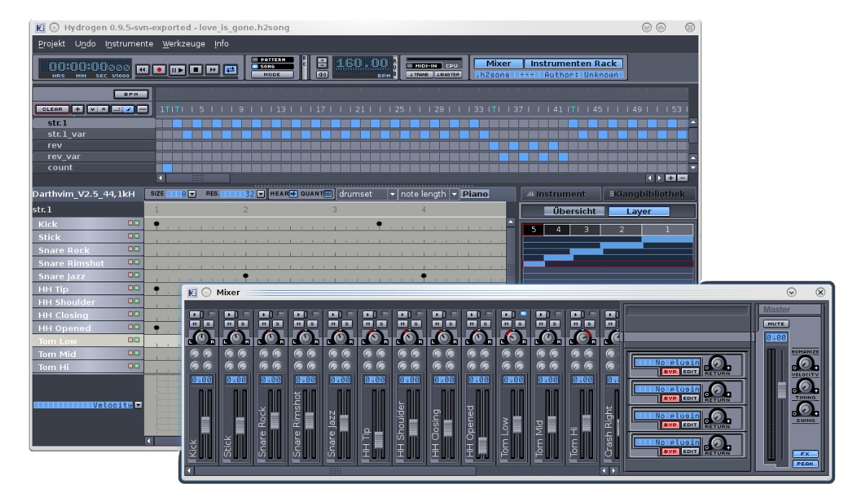Screen dimensions: 864x504
Task: Open the Instrumente menu
Action: click(129, 44)
